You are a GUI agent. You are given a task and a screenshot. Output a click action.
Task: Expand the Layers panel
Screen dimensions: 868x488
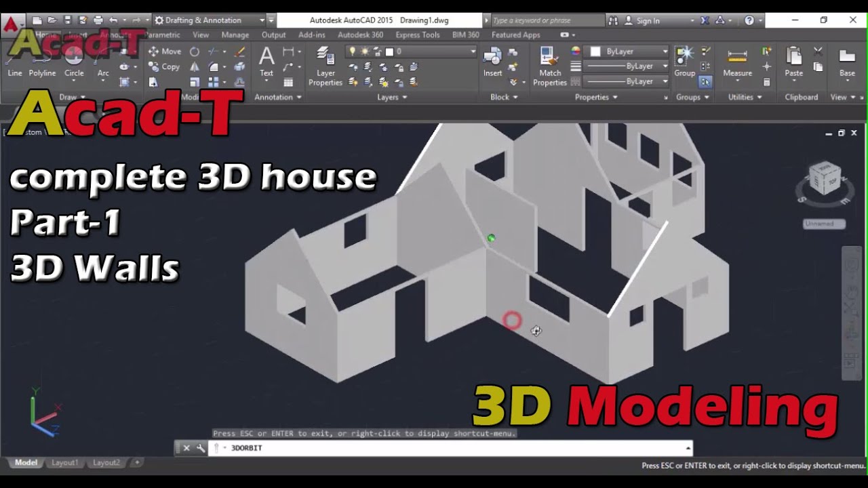coord(392,97)
